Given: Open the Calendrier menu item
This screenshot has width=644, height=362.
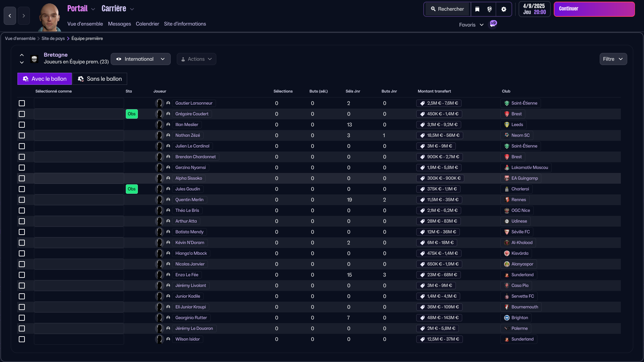Looking at the screenshot, I should pyautogui.click(x=148, y=24).
